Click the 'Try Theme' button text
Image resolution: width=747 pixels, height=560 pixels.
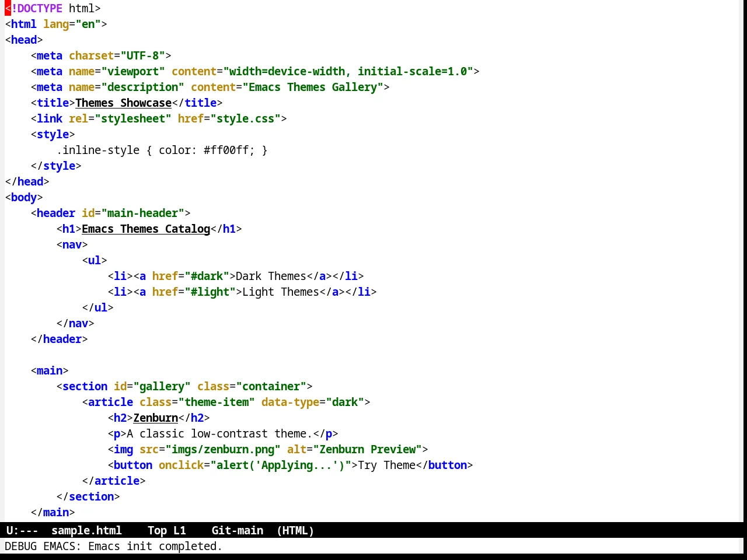pos(386,465)
